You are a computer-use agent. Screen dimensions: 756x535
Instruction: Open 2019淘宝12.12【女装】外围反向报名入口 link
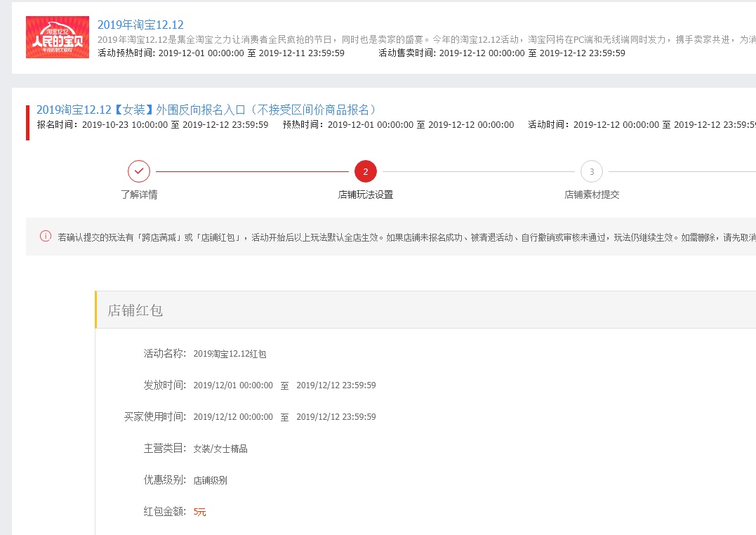pyautogui.click(x=206, y=110)
